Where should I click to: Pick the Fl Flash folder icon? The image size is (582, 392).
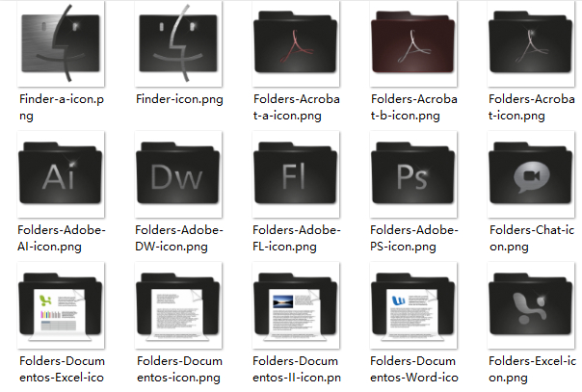[x=296, y=174]
